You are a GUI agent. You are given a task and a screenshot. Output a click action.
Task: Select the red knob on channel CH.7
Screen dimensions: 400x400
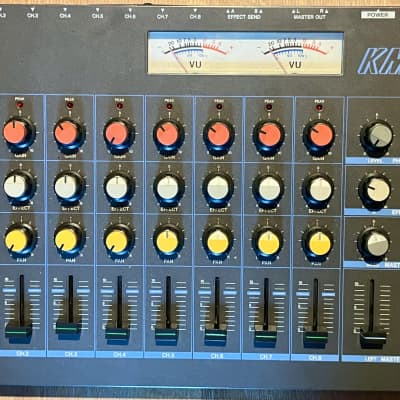click(269, 135)
